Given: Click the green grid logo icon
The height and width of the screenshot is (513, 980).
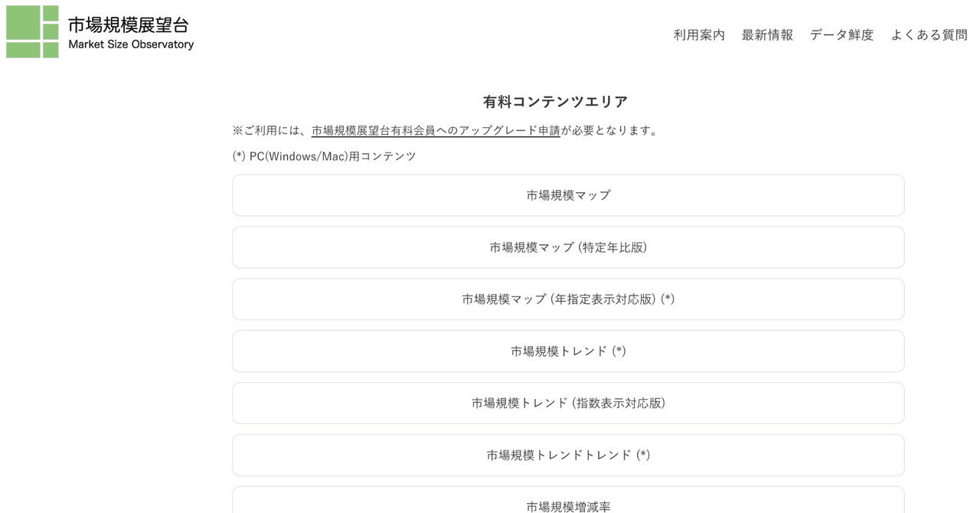Looking at the screenshot, I should (31, 31).
